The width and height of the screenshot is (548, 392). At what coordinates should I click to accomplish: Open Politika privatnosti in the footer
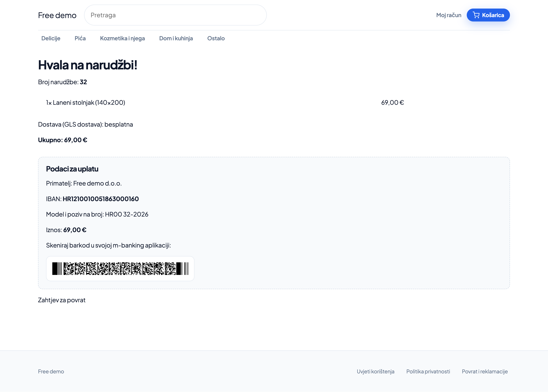coord(428,371)
